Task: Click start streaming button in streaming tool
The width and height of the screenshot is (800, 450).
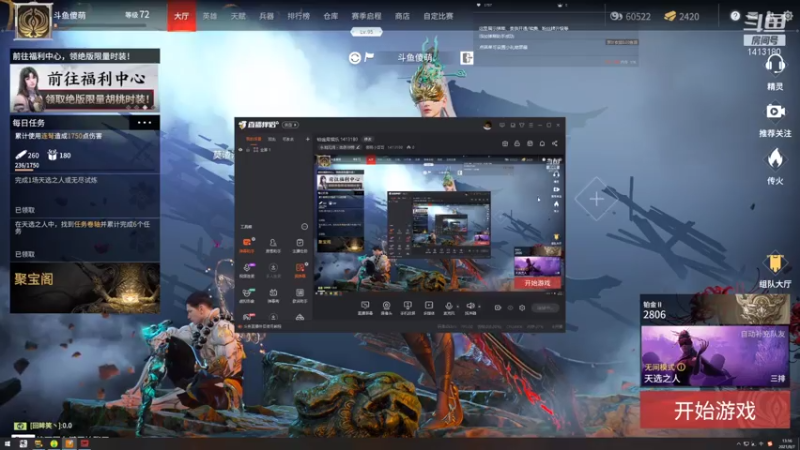Action: 545,308
